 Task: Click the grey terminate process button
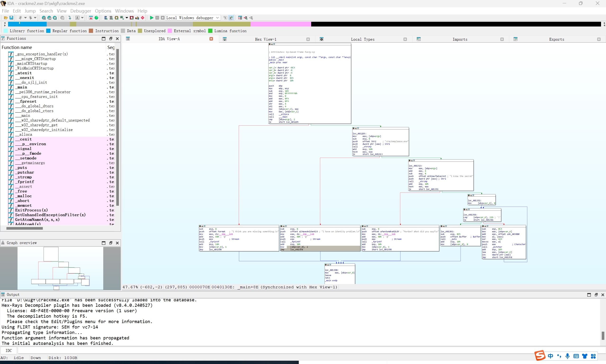point(162,18)
